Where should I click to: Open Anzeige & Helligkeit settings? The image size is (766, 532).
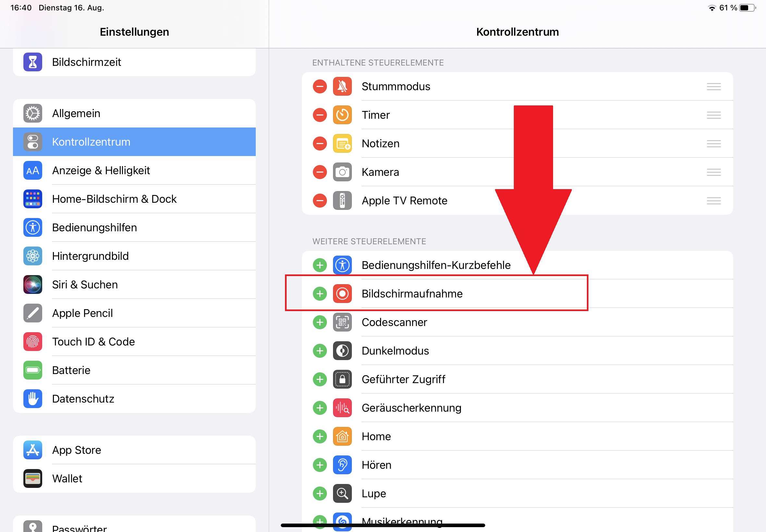134,170
